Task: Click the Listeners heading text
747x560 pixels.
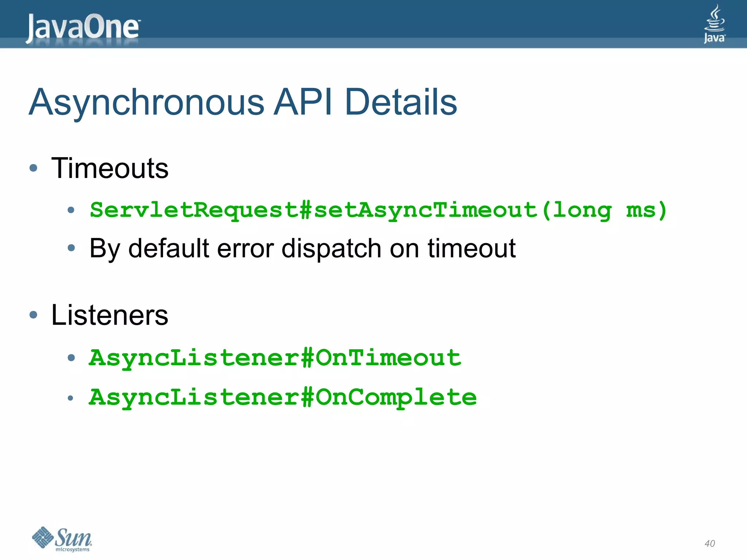Action: [110, 315]
